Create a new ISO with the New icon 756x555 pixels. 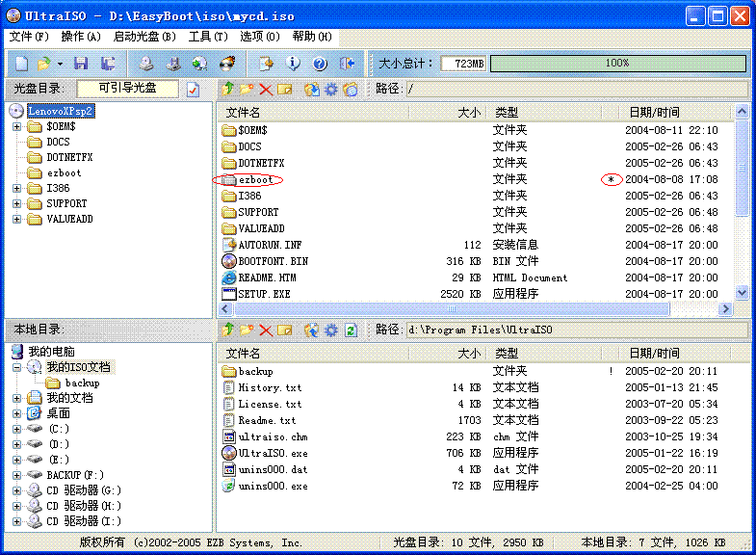point(22,64)
